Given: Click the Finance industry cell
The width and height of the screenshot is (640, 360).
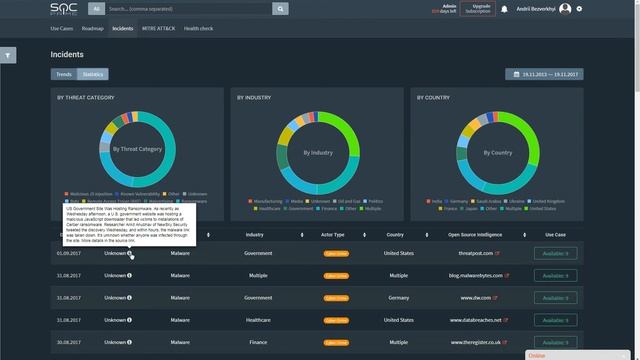Looking at the screenshot, I should pos(258,342).
